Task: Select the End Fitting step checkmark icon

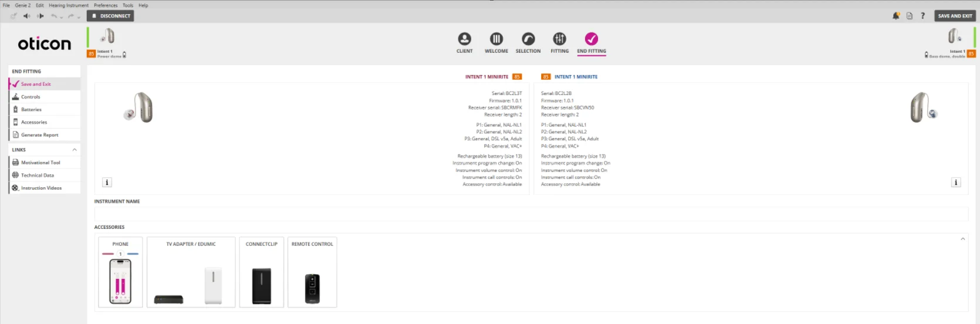Action: 592,39
